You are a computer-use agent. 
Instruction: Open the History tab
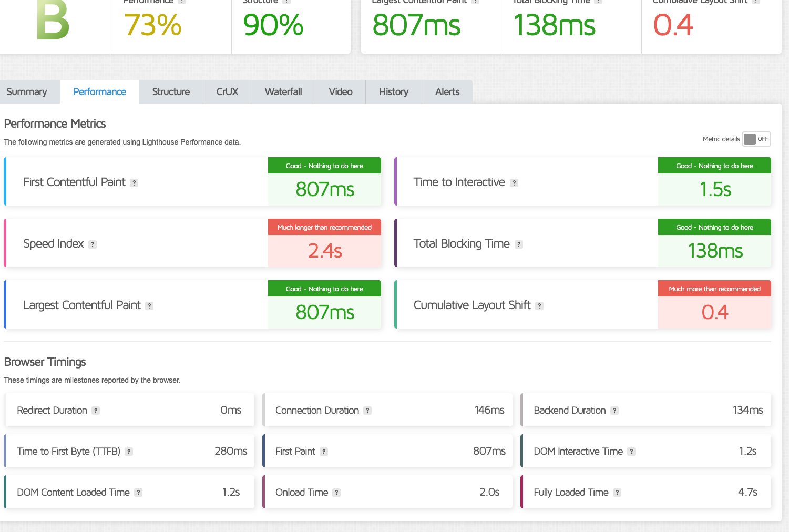394,92
